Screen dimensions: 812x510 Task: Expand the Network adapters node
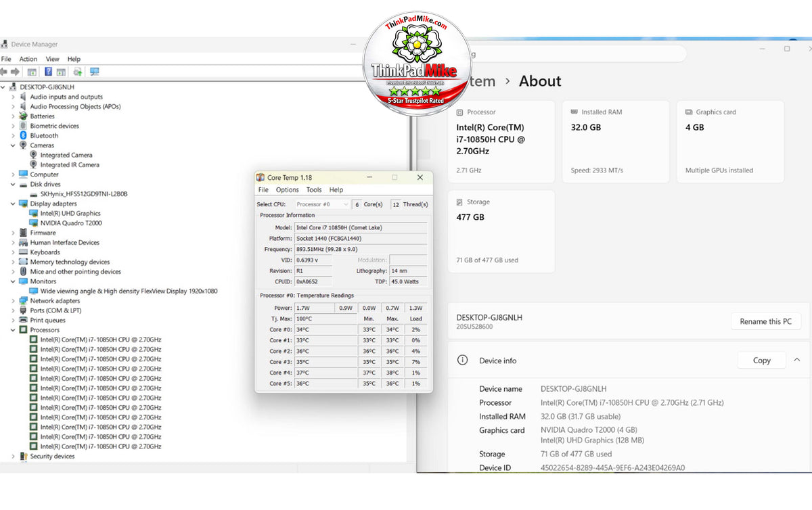(x=13, y=301)
